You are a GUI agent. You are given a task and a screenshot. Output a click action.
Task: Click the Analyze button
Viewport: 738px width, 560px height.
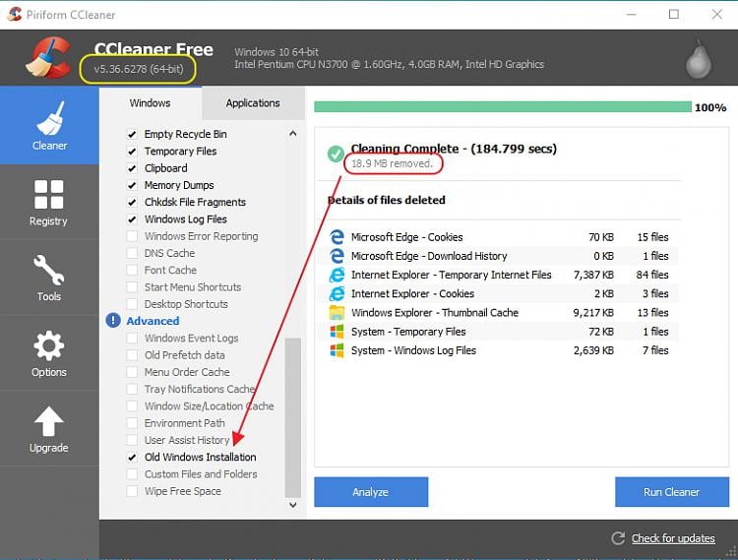371,492
